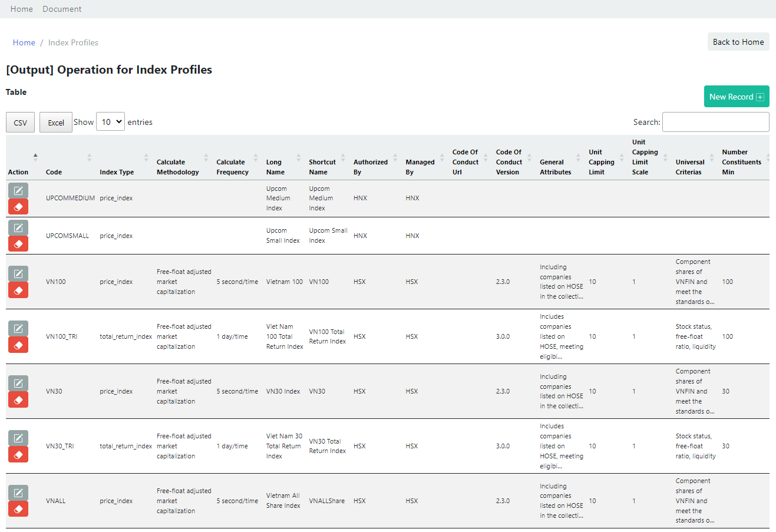This screenshot has height=532, width=776.
Task: Click Index Profiles breadcrumb text
Action: (x=73, y=42)
